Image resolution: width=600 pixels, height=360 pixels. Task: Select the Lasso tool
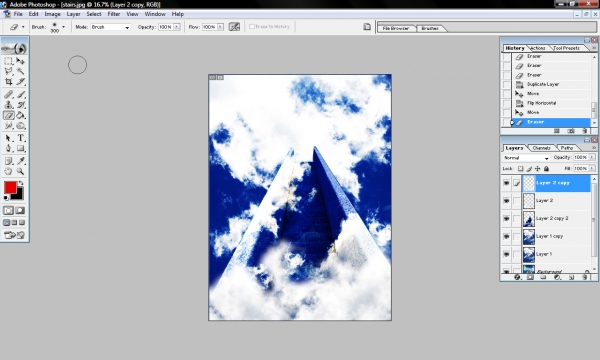(8, 71)
